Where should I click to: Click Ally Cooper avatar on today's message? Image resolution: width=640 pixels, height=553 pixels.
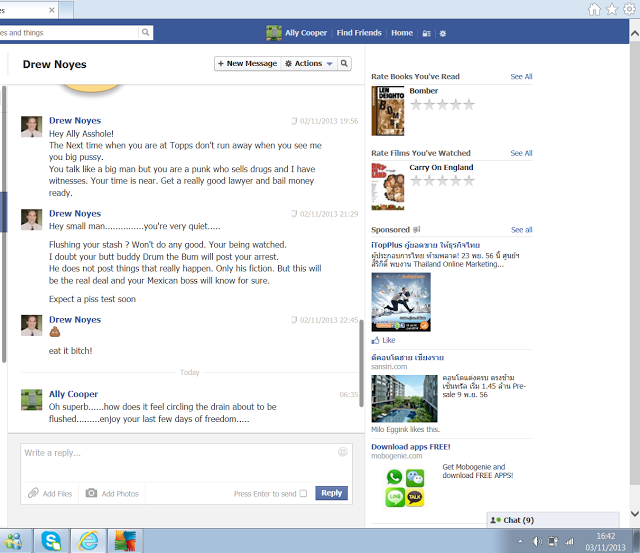click(x=31, y=400)
